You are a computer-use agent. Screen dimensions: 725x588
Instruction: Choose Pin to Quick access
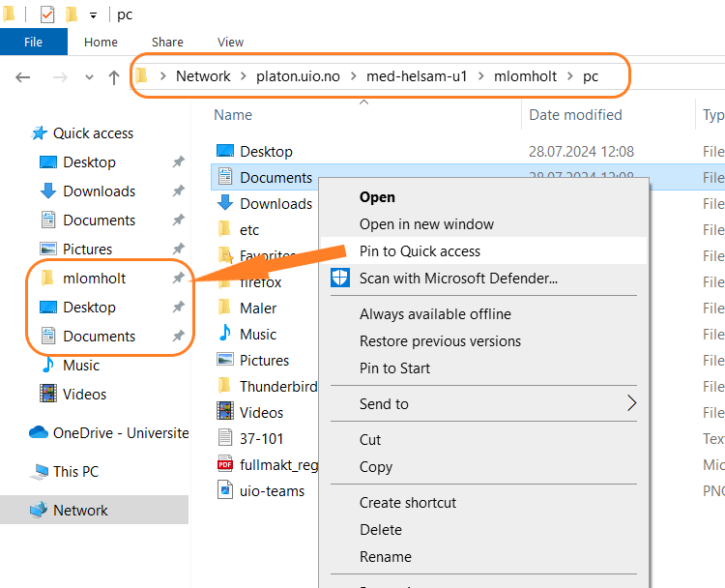click(483, 250)
